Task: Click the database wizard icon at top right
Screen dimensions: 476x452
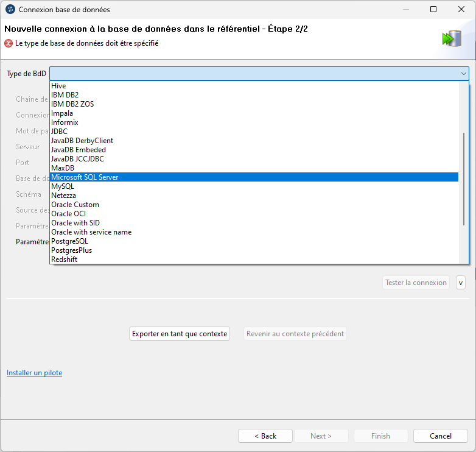Action: 452,38
